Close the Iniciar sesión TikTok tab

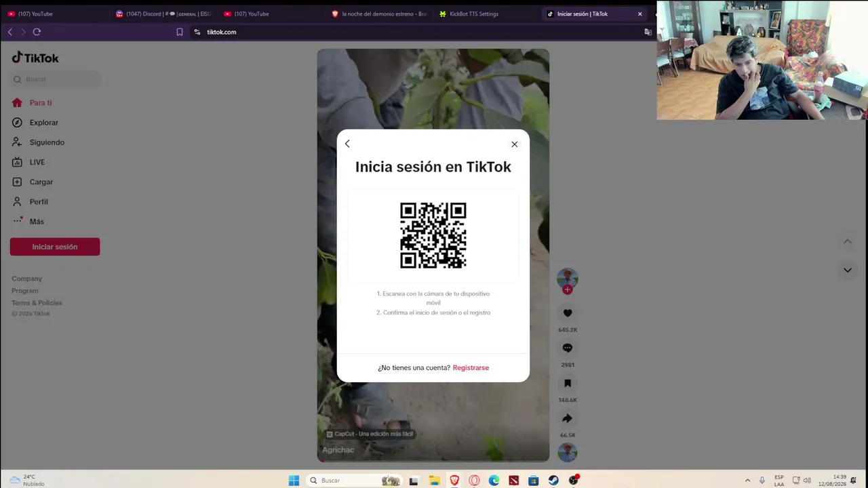[x=639, y=14]
